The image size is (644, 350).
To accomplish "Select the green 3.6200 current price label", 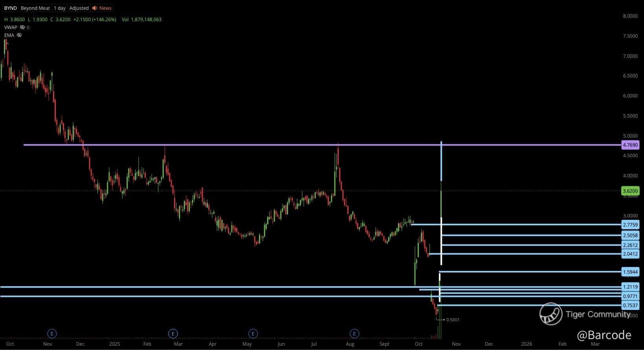I will pos(630,191).
